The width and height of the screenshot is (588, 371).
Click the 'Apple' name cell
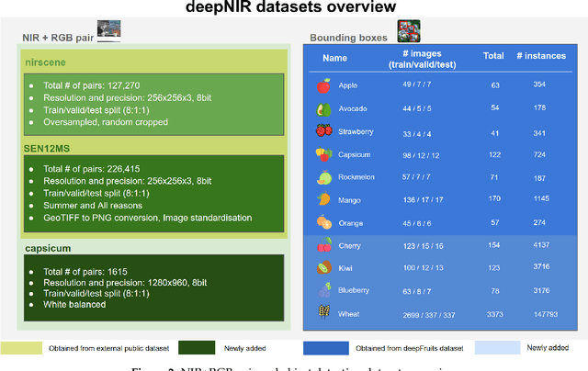pos(348,85)
